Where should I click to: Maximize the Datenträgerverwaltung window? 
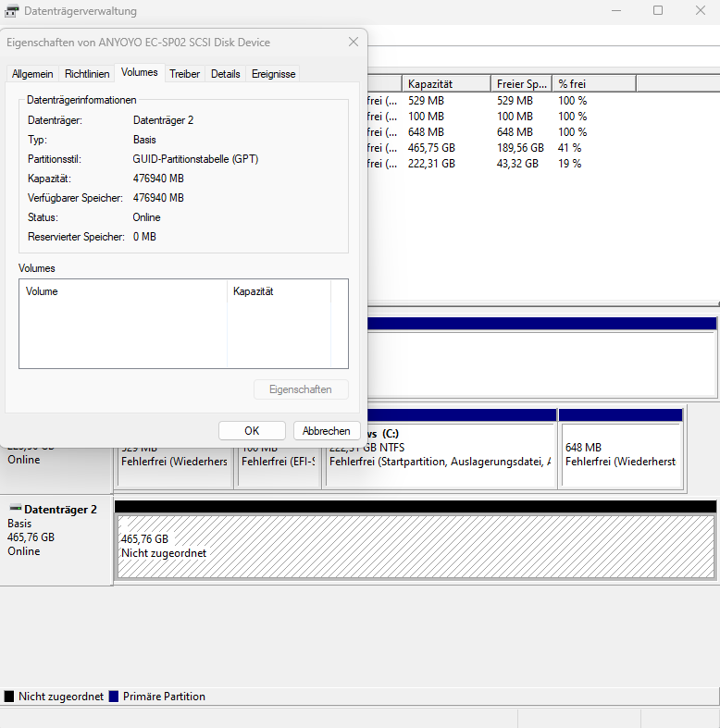click(658, 11)
